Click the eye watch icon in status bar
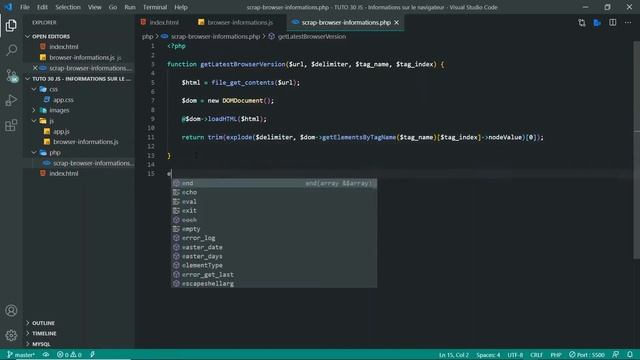 (x=46, y=355)
